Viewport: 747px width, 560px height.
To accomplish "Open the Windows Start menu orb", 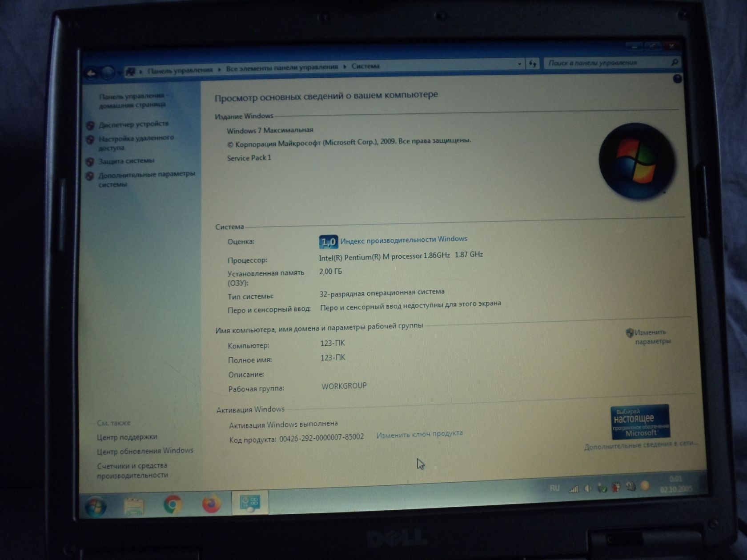I will tap(96, 507).
